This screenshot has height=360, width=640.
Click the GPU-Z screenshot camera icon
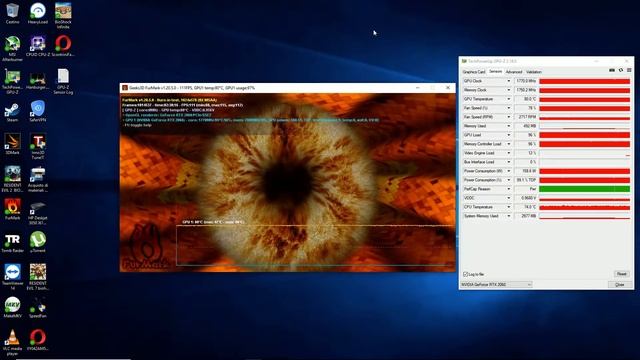(x=611, y=71)
